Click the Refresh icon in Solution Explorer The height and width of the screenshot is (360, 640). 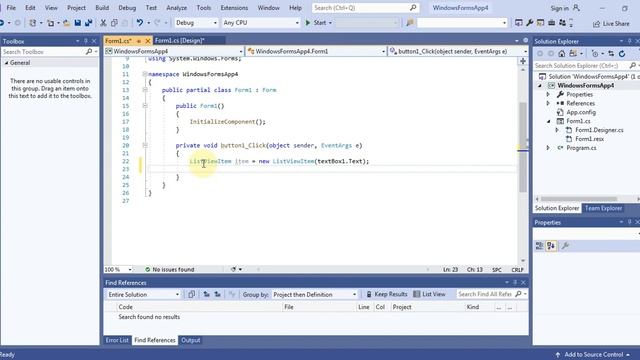click(x=622, y=53)
